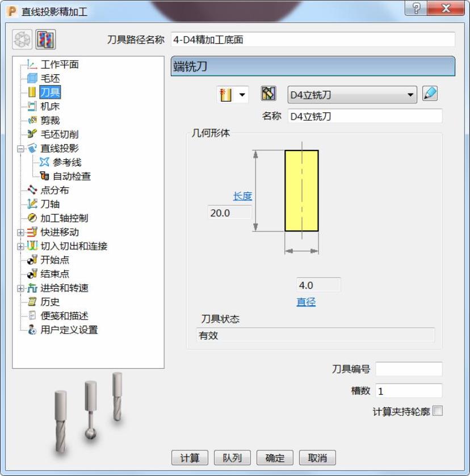Click the create end mill tool icon

tap(226, 94)
